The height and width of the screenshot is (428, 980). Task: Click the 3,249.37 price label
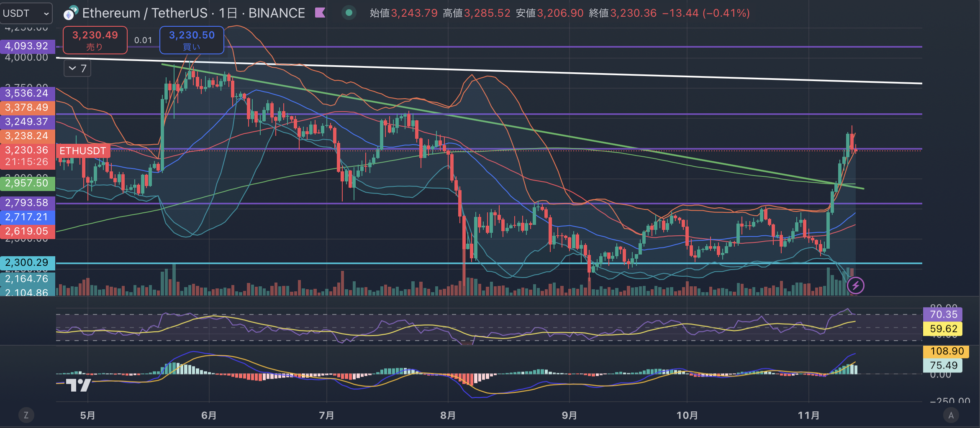(28, 122)
